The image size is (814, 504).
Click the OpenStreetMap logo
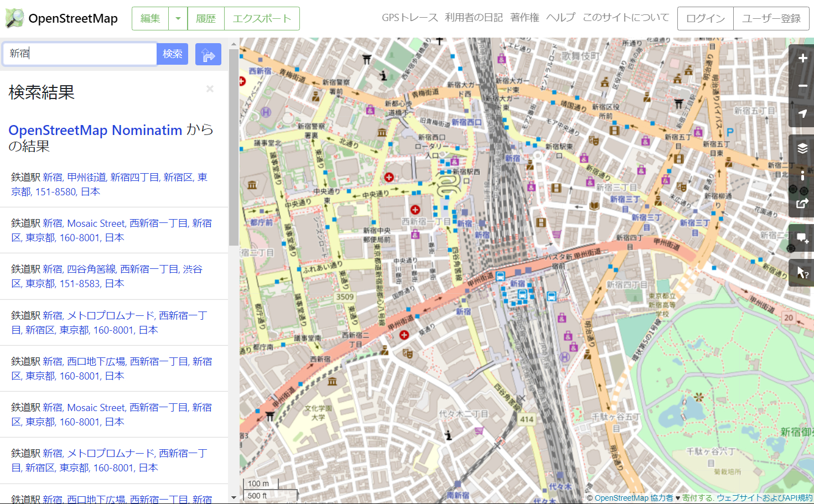point(61,18)
